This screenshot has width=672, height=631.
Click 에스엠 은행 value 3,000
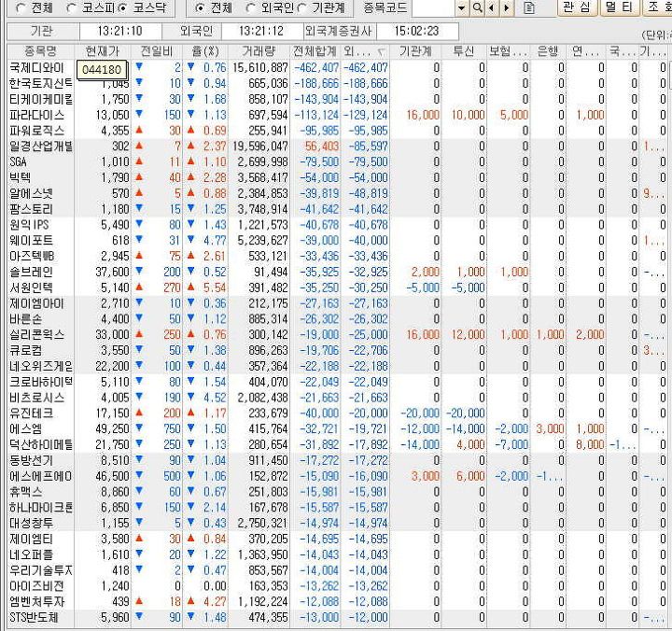click(x=551, y=428)
